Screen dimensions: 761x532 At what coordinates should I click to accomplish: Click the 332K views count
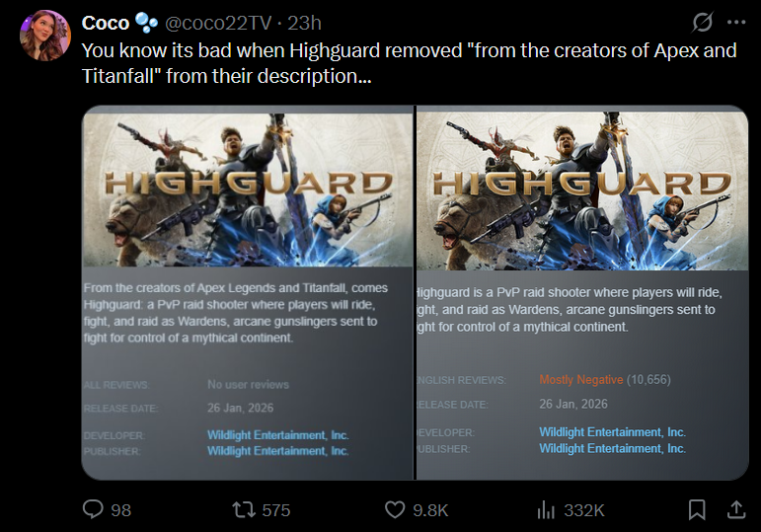click(584, 510)
